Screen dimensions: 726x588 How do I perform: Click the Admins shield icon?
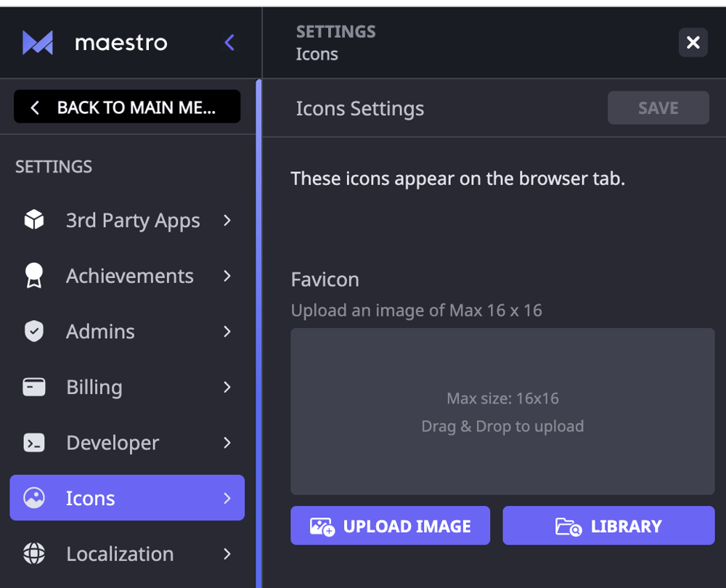click(x=34, y=332)
